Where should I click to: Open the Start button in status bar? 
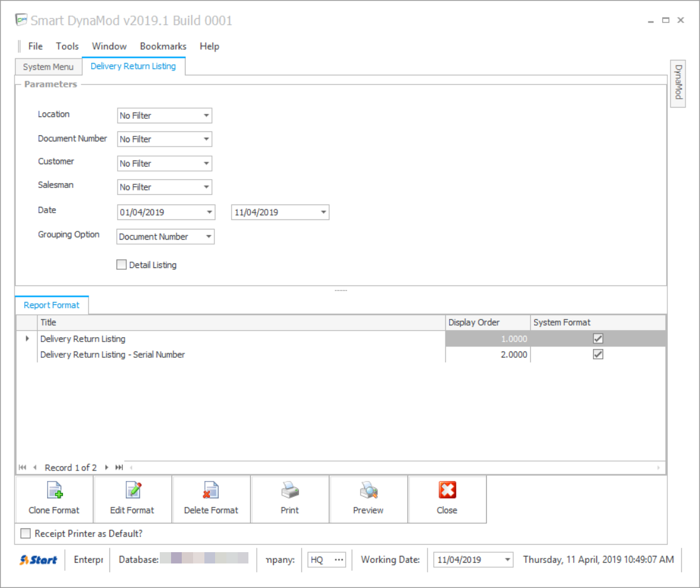38,560
